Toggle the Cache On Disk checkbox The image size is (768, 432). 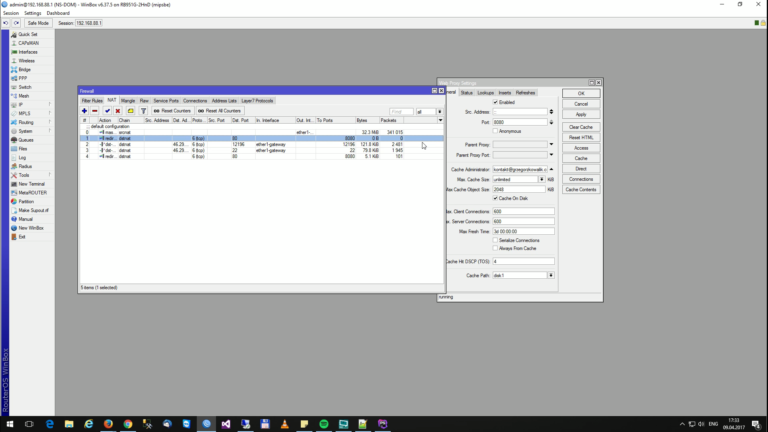(495, 198)
